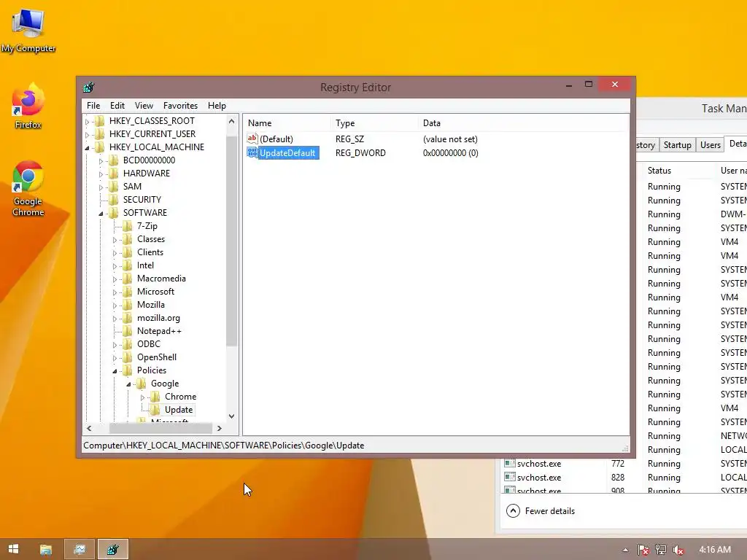This screenshot has height=560, width=747.
Task: Click Fewer details arrow icon in Task Manager
Action: click(x=513, y=511)
